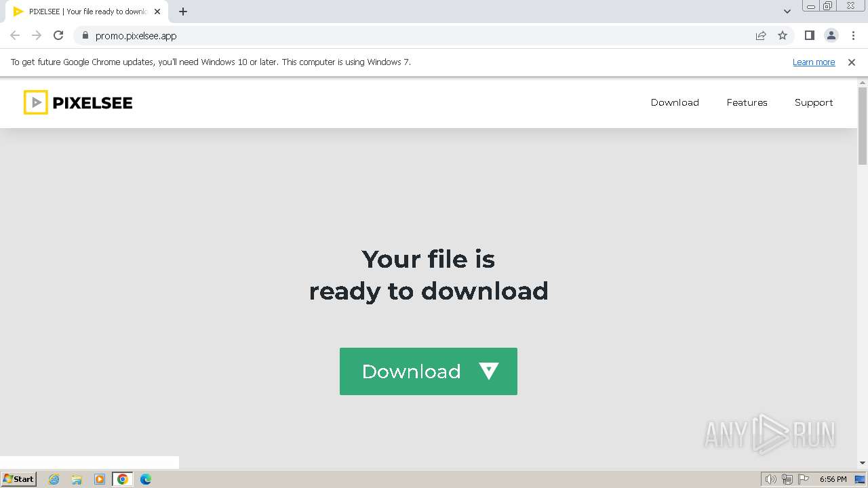Bookmark this tab with star icon
Viewport: 868px width, 488px height.
[x=783, y=35]
